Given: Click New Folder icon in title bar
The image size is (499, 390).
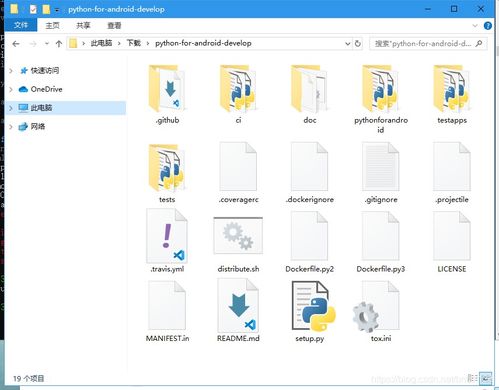Looking at the screenshot, I should (x=46, y=10).
